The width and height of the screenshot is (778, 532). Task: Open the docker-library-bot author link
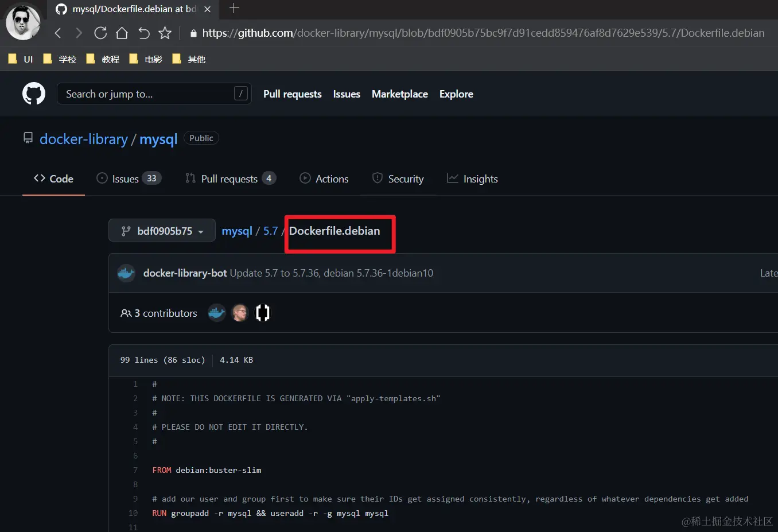[x=185, y=273]
